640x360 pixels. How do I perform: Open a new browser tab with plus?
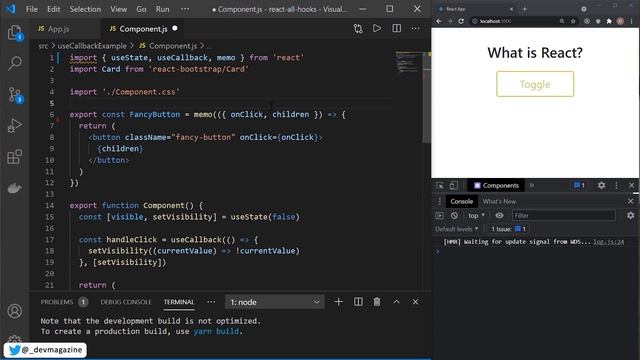525,9
